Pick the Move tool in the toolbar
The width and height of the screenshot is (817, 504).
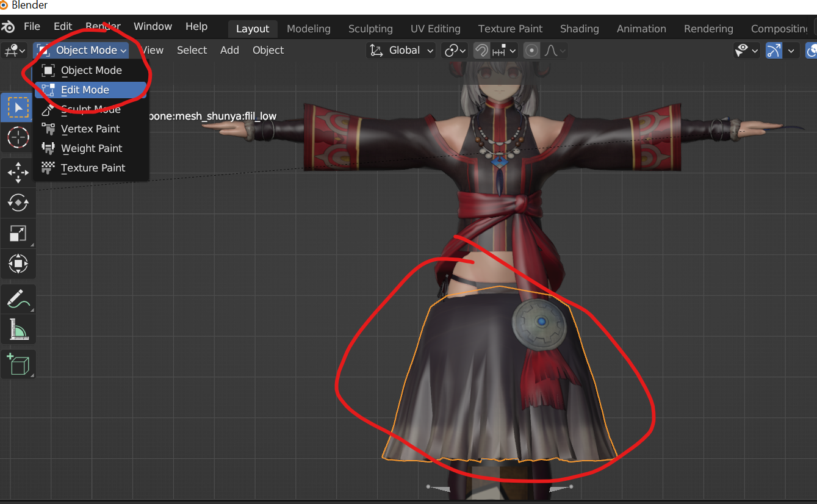coord(18,173)
